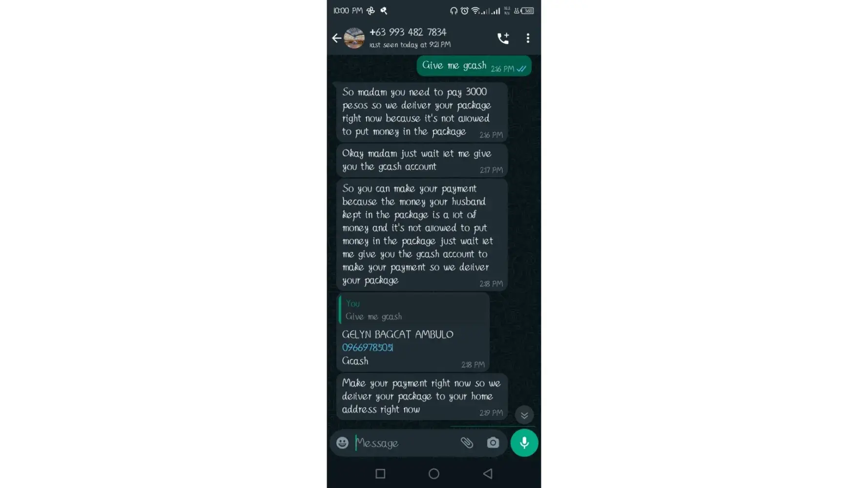
Task: Tap the paperclip attach icon
Action: pyautogui.click(x=467, y=443)
